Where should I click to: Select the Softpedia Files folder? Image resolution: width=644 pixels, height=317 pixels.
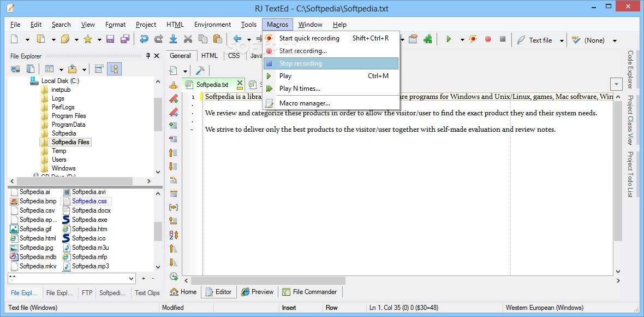(65, 142)
